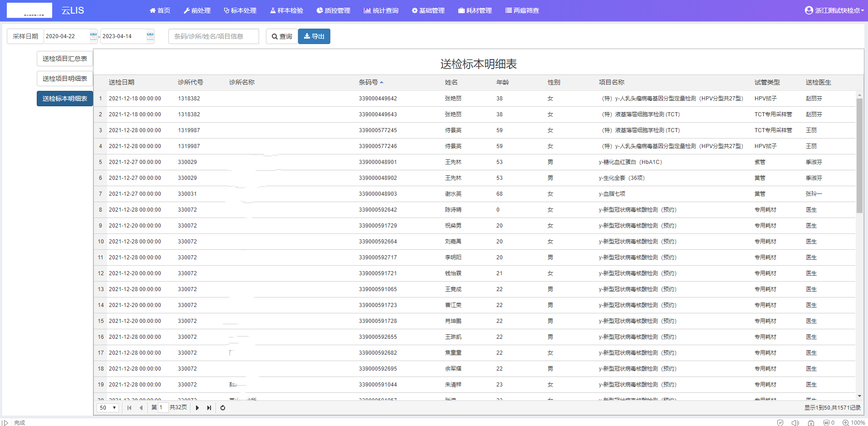Open the 两癌筛查 menu
Viewport: 868px width, 426px height.
522,10
